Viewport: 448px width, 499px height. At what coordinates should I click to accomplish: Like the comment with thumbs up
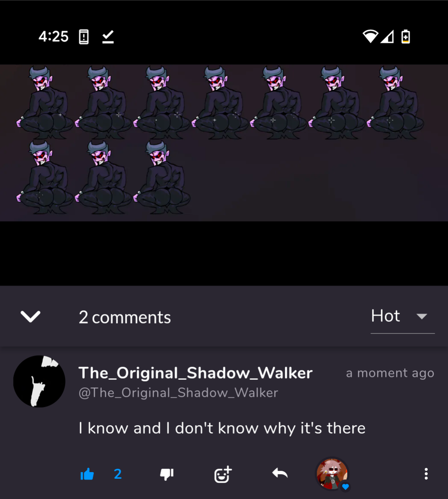pyautogui.click(x=87, y=474)
